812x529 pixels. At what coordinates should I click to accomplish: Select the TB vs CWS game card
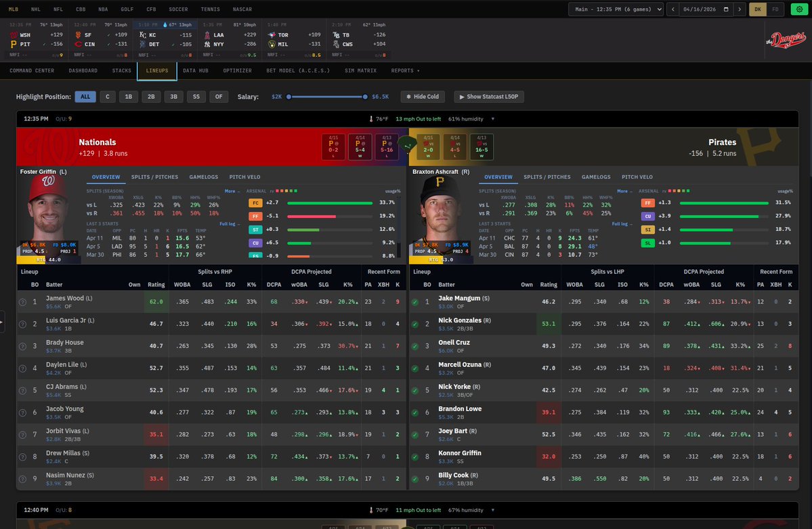(359, 40)
